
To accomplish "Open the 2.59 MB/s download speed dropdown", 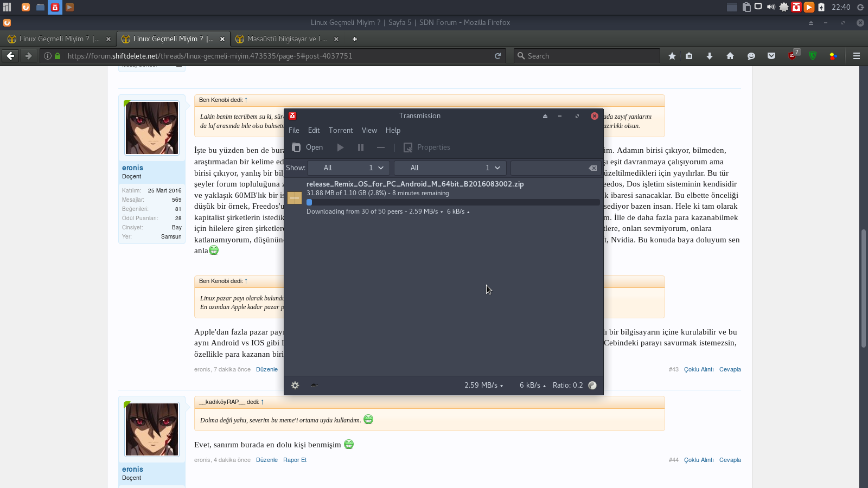I will click(x=483, y=386).
